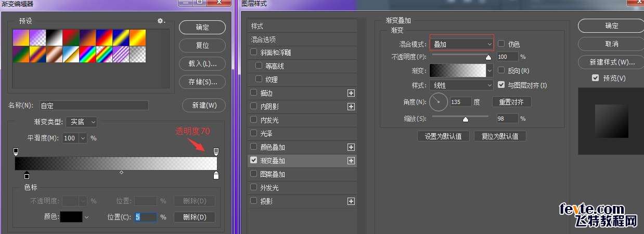
Task: Open the color stop 颜色 dropdown arrow
Action: pyautogui.click(x=86, y=217)
